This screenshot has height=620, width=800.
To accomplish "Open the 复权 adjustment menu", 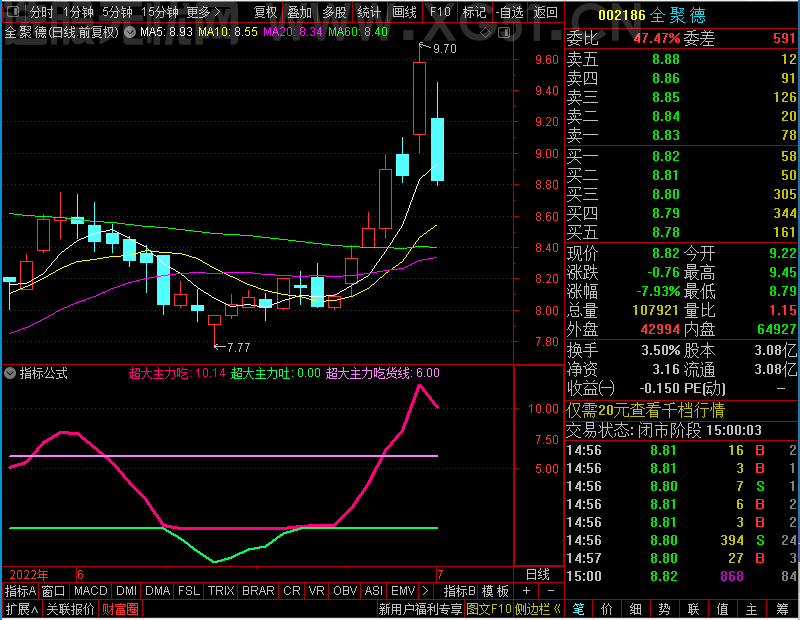I will click(x=266, y=12).
